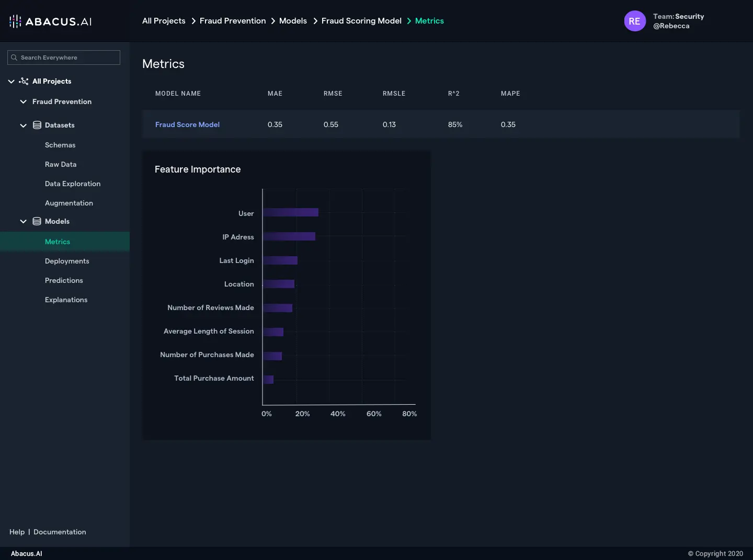753x560 pixels.
Task: Focus the Search Everywhere field
Action: 68,58
